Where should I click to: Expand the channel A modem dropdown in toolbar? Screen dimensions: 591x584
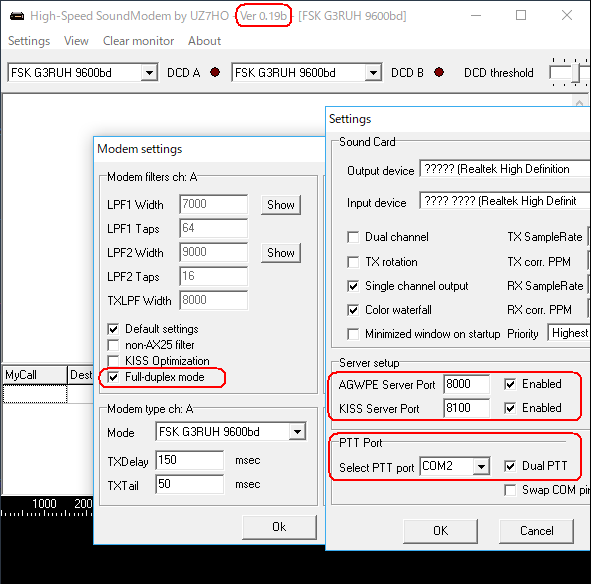tap(150, 72)
